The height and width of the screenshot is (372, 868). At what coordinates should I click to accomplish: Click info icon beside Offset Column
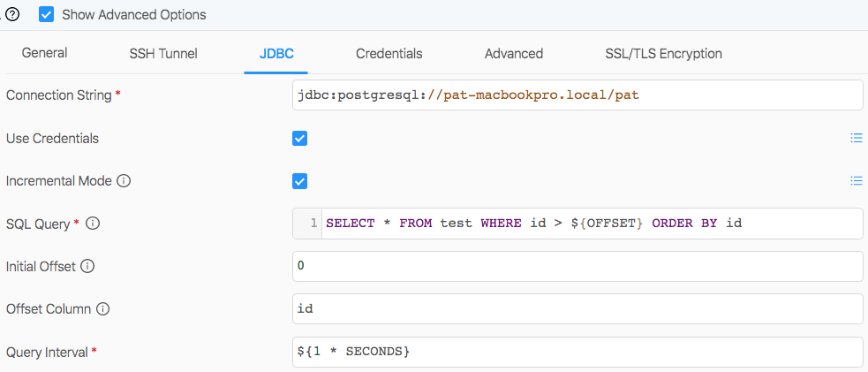click(x=102, y=309)
